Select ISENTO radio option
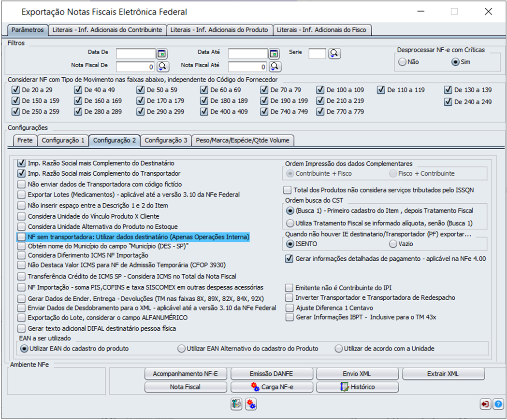Image resolution: width=507 pixels, height=420 pixels. click(x=290, y=244)
